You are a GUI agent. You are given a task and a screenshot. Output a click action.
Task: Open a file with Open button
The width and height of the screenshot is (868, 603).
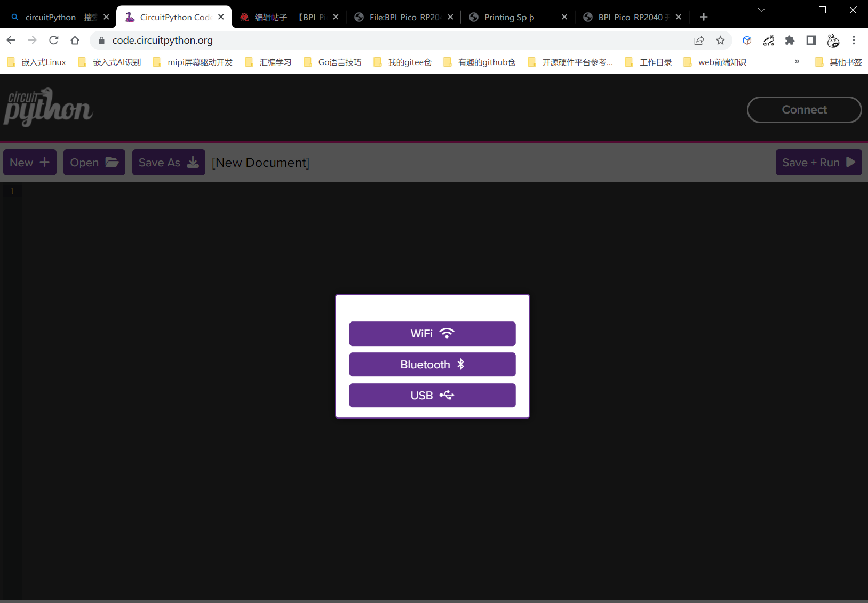94,163
